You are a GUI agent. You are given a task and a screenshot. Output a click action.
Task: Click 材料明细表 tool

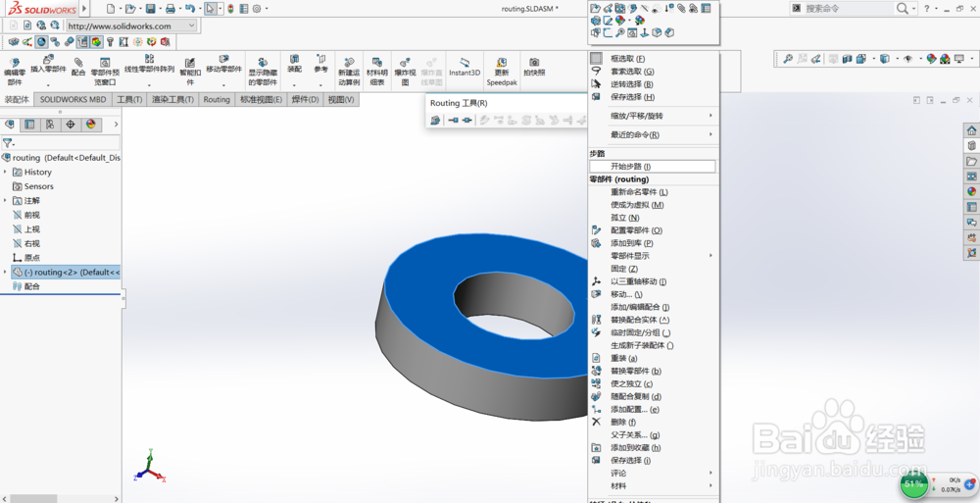pyautogui.click(x=377, y=72)
